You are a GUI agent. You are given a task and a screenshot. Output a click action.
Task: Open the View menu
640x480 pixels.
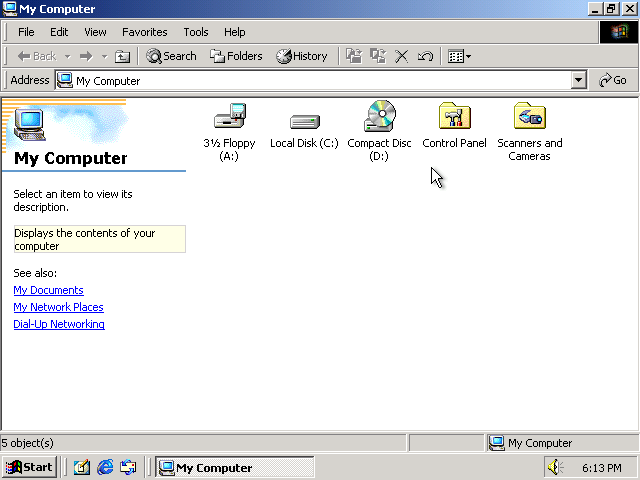pos(95,32)
